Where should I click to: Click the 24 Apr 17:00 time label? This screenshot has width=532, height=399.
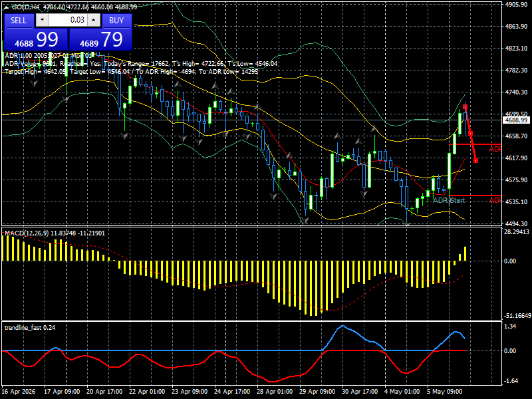[x=232, y=391]
